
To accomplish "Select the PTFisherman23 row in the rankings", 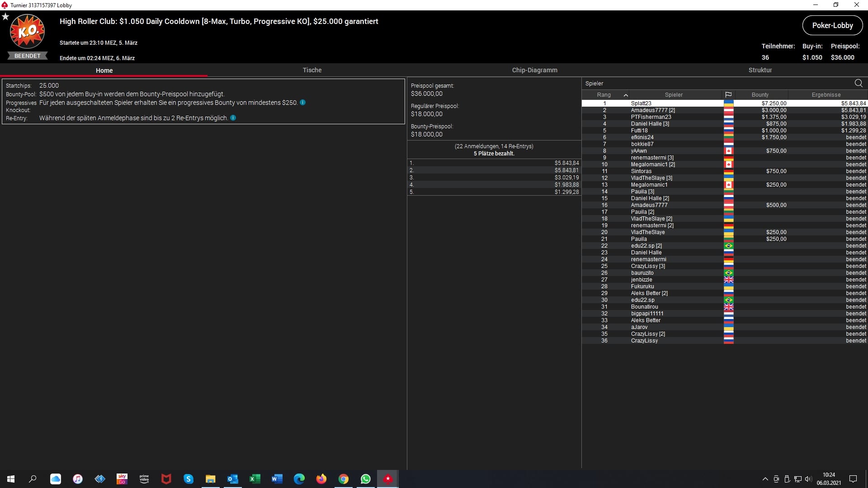I will (x=651, y=117).
